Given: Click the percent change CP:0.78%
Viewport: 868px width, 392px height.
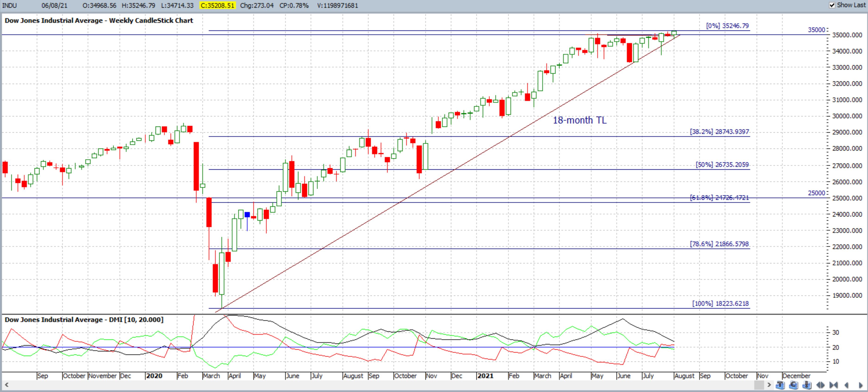Looking at the screenshot, I should (x=294, y=5).
